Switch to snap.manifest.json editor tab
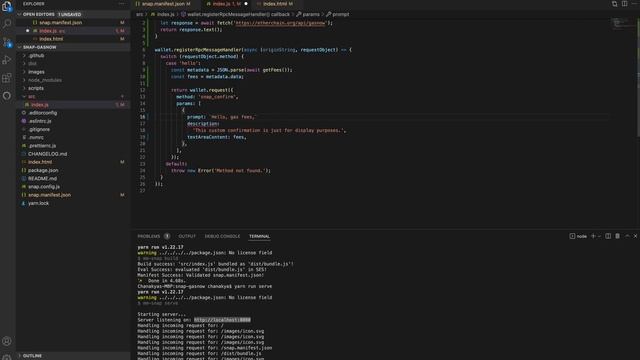The height and width of the screenshot is (360, 640). [163, 4]
